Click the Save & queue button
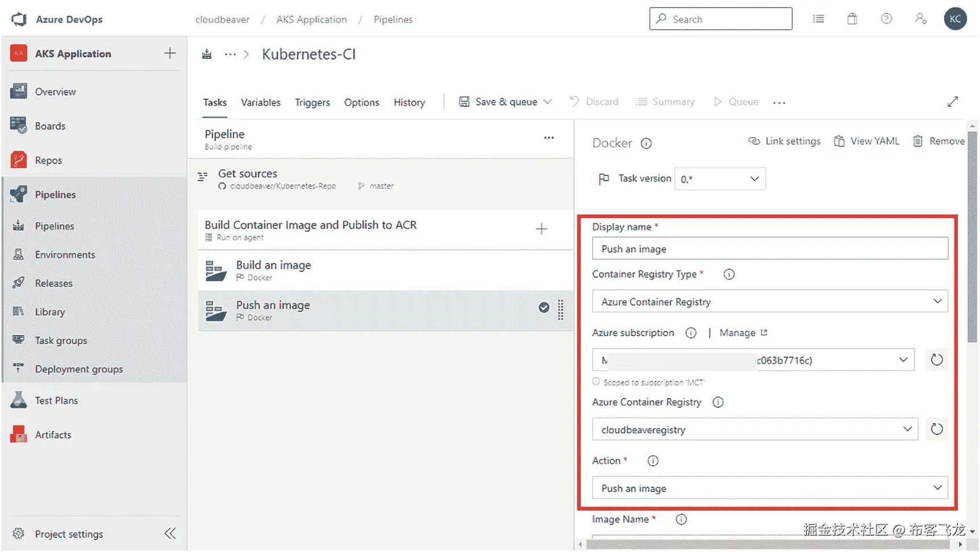The height and width of the screenshot is (552, 980). (499, 102)
